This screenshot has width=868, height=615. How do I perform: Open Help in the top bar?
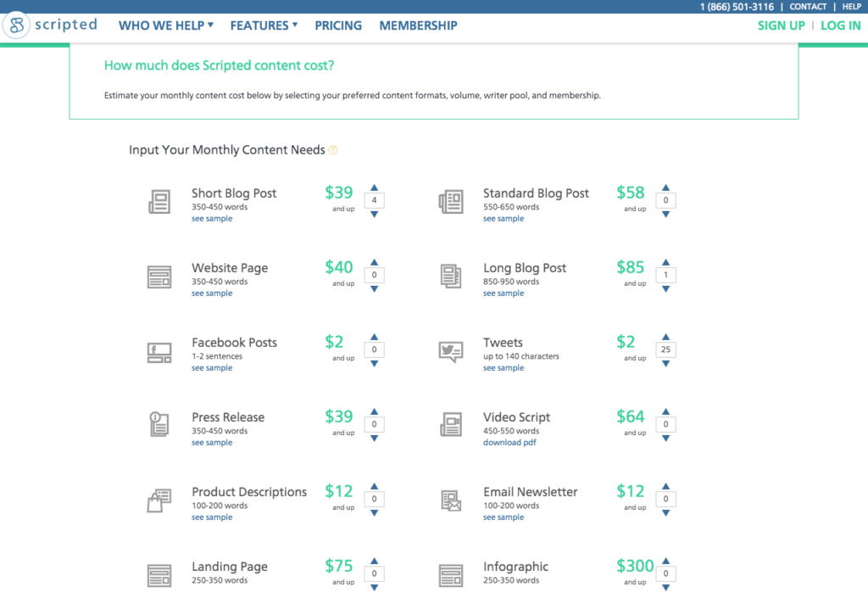click(851, 7)
